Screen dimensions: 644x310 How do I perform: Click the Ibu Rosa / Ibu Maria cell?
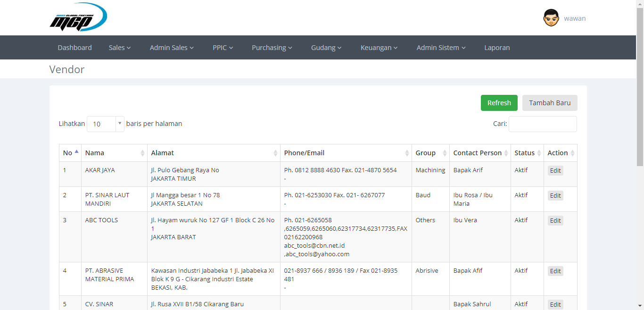(480, 199)
